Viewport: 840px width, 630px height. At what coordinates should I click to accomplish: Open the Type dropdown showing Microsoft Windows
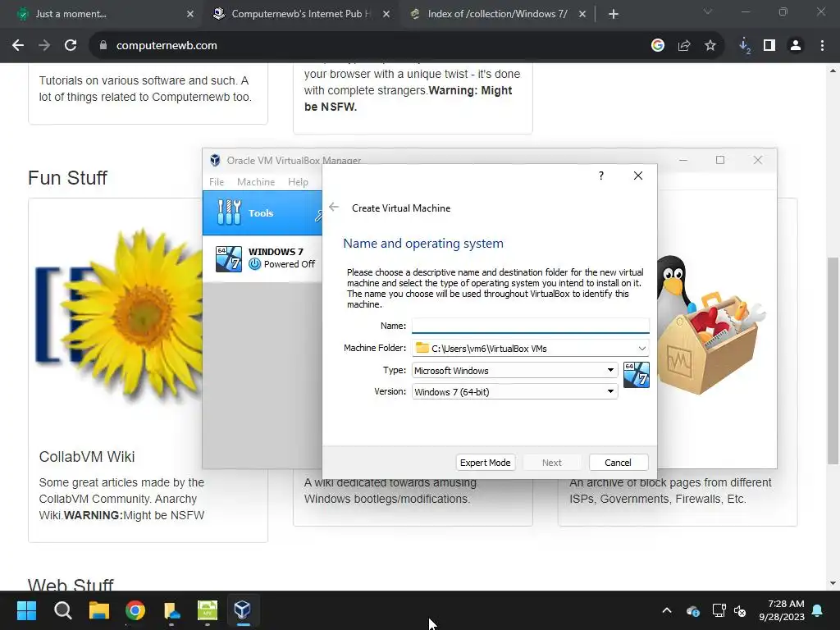[514, 370]
